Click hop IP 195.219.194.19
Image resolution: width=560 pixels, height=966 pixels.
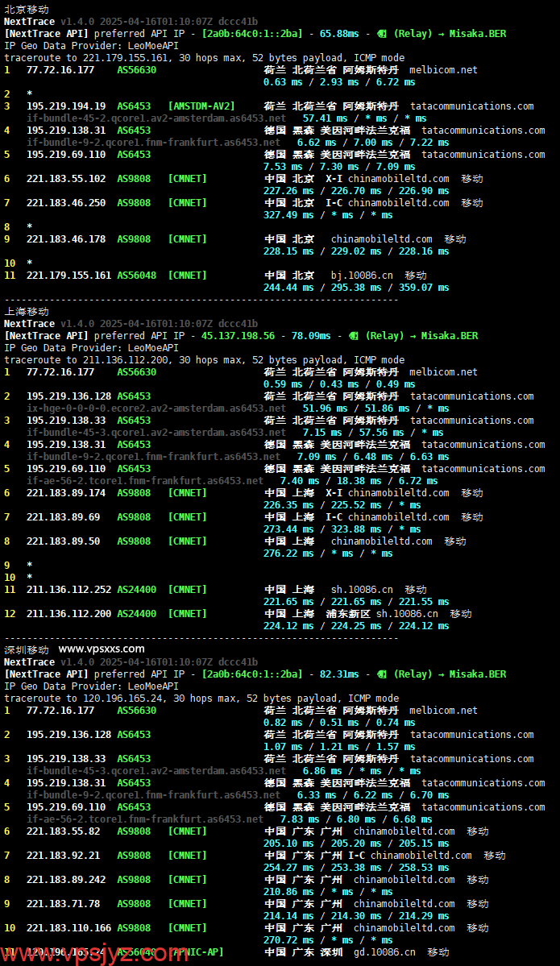coord(66,106)
